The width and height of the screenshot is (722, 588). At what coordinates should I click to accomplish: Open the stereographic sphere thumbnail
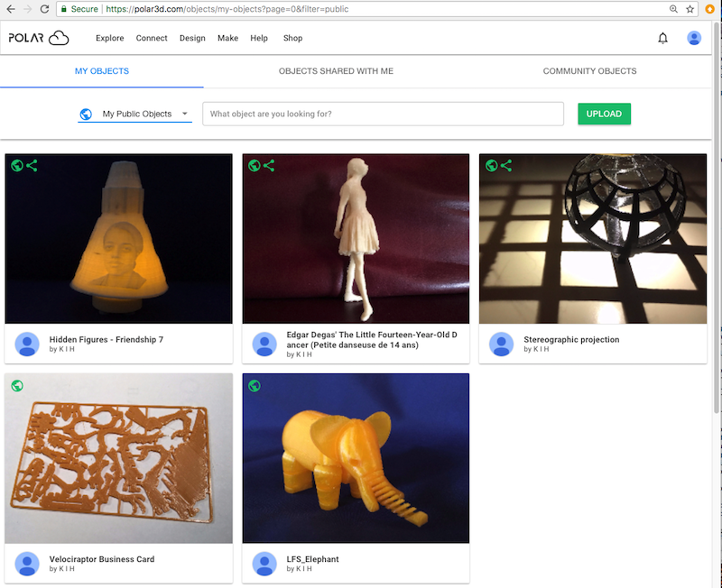(x=593, y=239)
